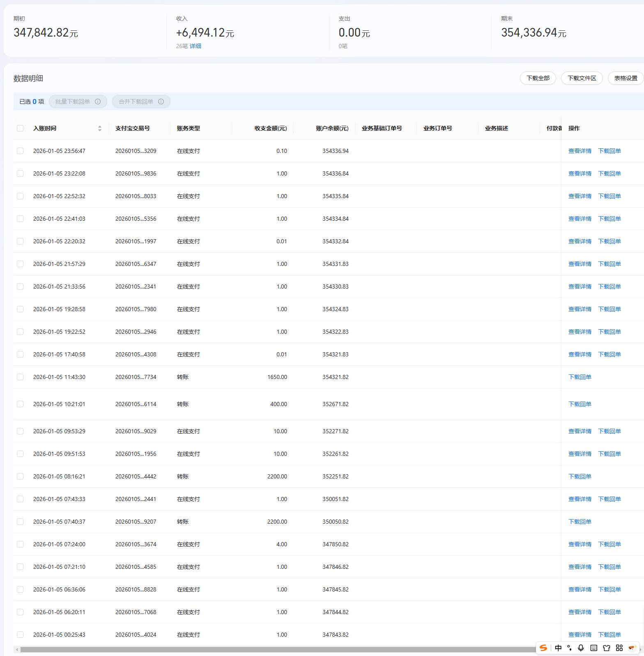Open the IME skin shirt icon
Image resolution: width=644 pixels, height=656 pixels.
pyautogui.click(x=607, y=648)
